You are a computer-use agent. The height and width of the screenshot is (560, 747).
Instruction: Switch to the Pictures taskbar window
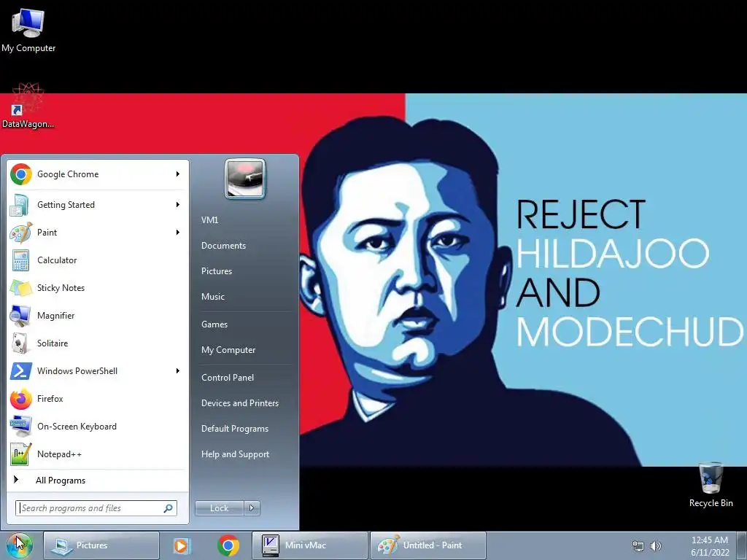tap(101, 545)
